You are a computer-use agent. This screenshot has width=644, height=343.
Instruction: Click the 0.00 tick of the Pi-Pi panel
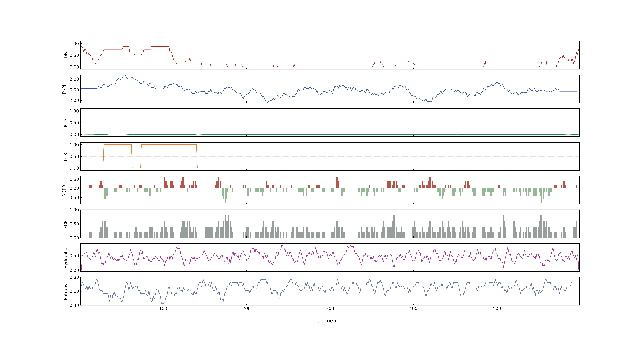click(74, 90)
